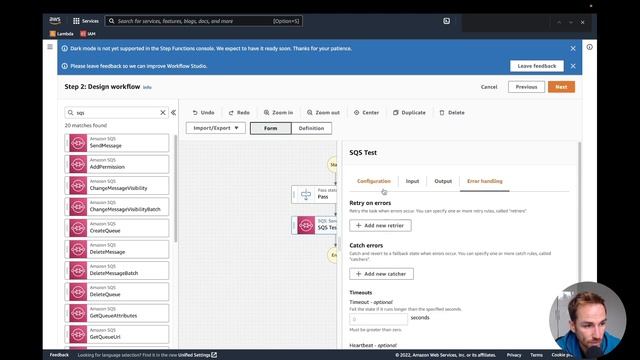Open the Output tab
The image size is (640, 360).
point(443,181)
